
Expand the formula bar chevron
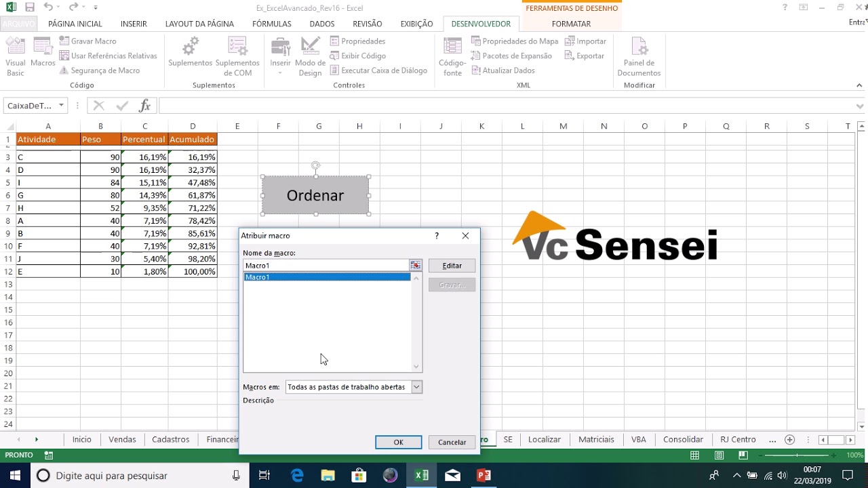click(861, 106)
